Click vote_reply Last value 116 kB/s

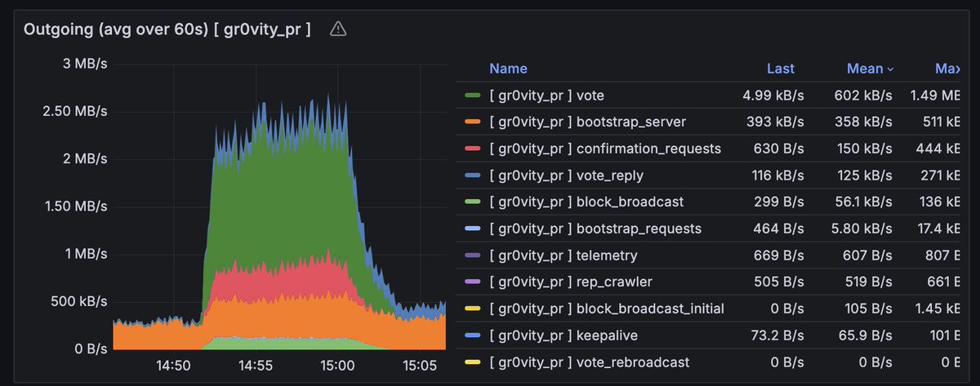777,175
